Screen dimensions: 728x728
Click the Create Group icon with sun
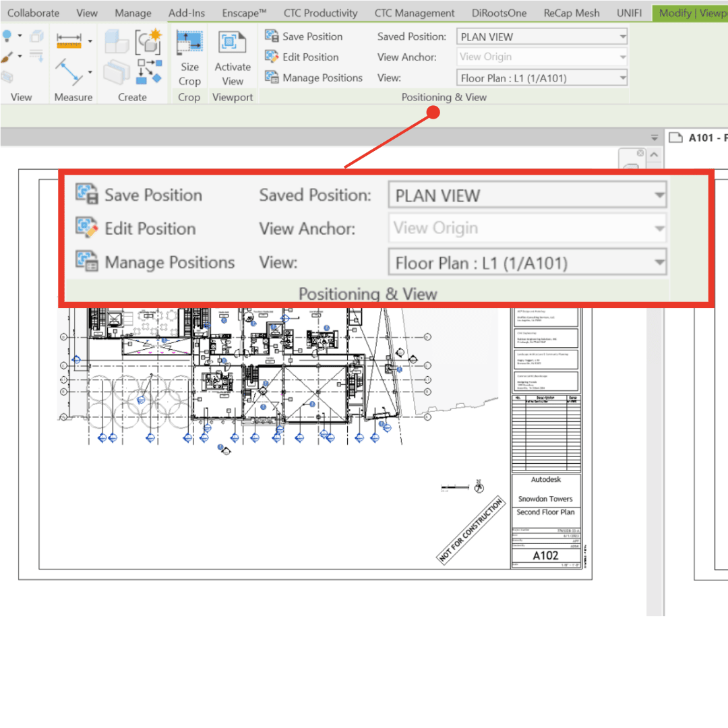148,42
